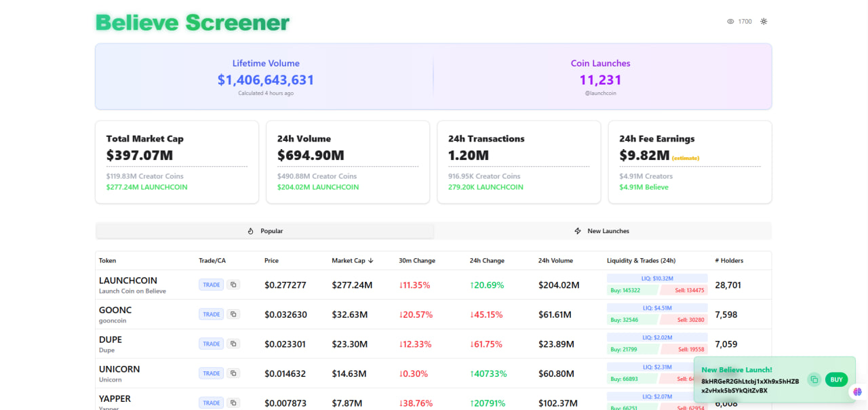Click the New Believe Launch! notification title
Screen dimensions: 868x410
736,370
